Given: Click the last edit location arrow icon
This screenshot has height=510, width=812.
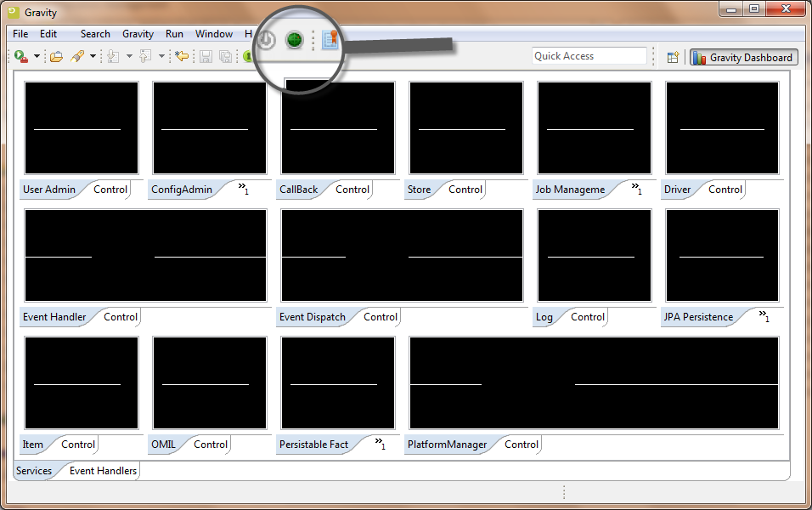Looking at the screenshot, I should 181,56.
